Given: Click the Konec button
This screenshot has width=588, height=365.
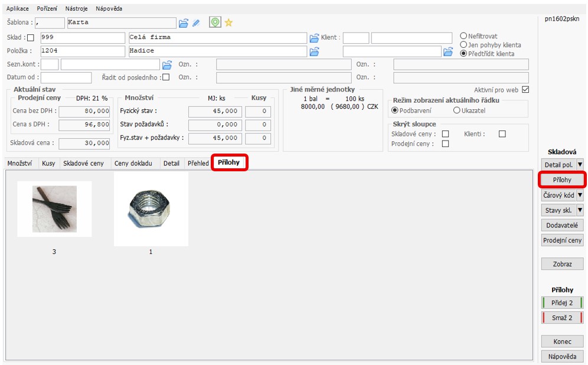Looking at the screenshot, I should (x=562, y=341).
